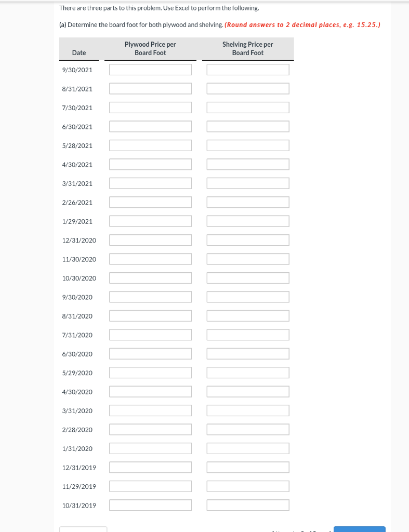The width and height of the screenshot is (409, 532).
Task: Focus the Plywood box for 4/30/2021
Action: coord(150,164)
